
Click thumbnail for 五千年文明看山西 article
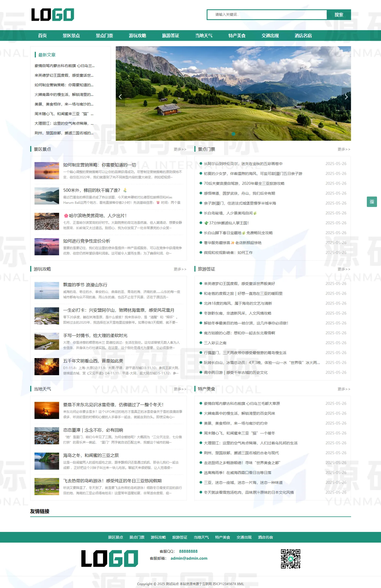click(47, 367)
